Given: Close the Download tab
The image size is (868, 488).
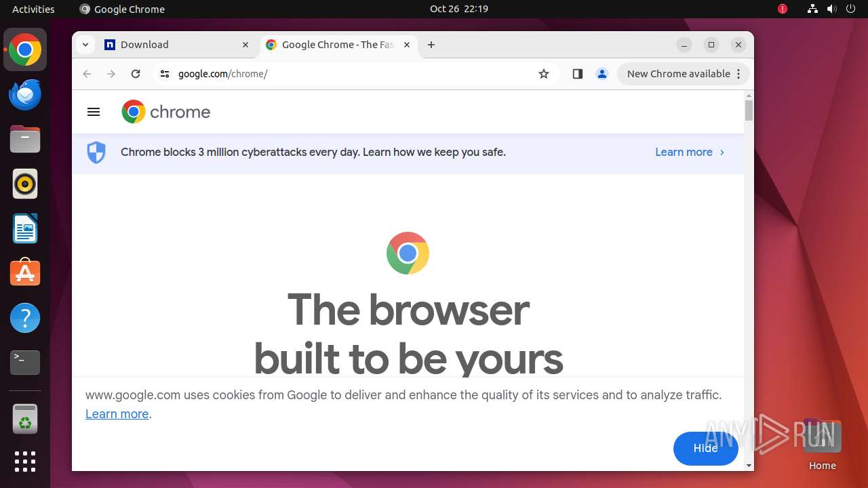Looking at the screenshot, I should coord(245,45).
